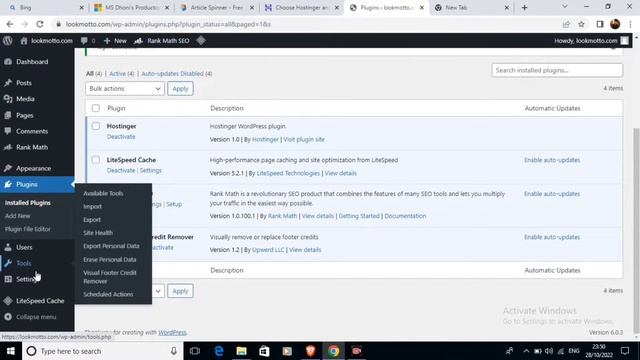Open LiteSpeed Cache Settings link
Viewport: 640px width, 360px height.
[151, 171]
